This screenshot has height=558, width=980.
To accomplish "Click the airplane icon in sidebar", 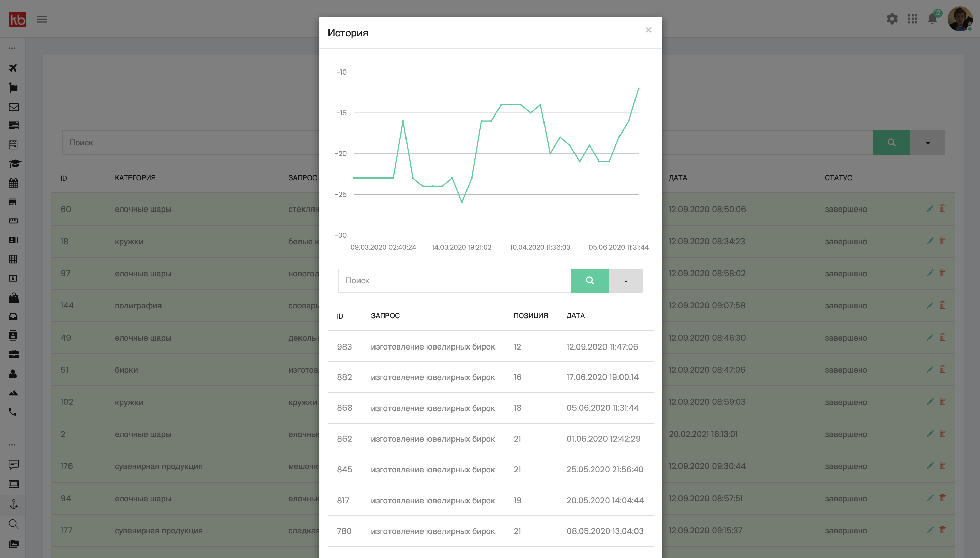I will (x=13, y=68).
